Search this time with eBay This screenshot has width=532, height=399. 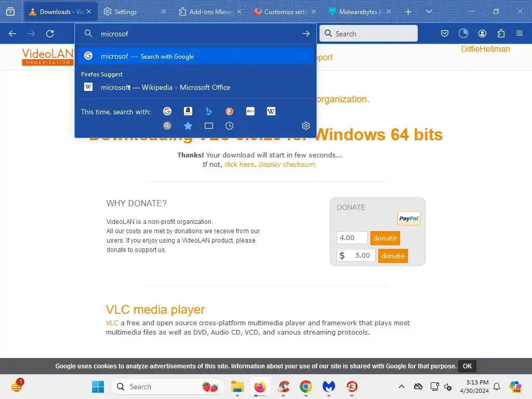click(x=250, y=111)
